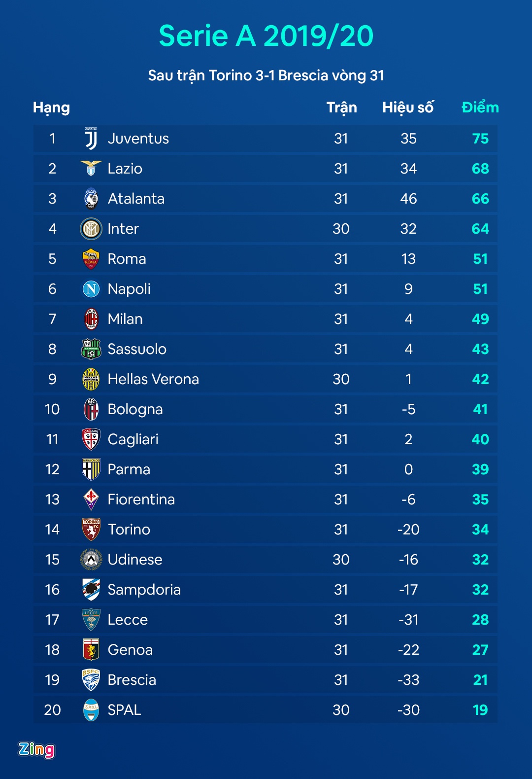This screenshot has height=779, width=532.
Task: Click the Zing logo
Action: (36, 749)
